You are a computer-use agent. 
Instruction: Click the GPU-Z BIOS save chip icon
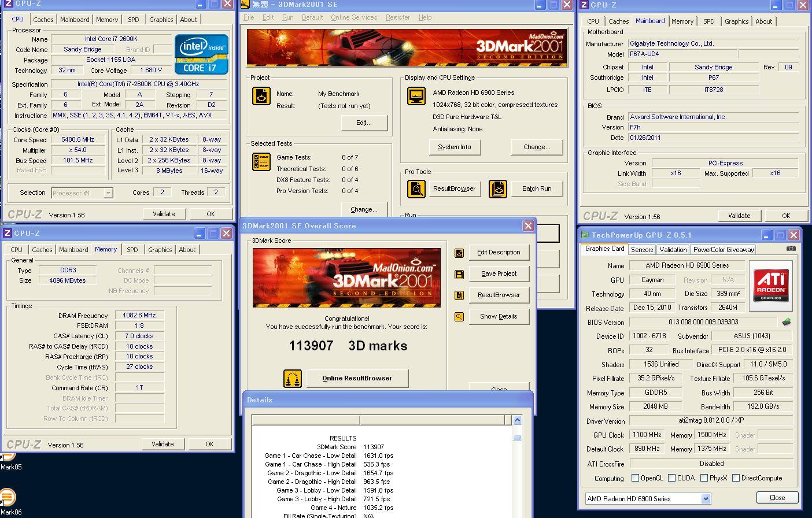(x=787, y=322)
